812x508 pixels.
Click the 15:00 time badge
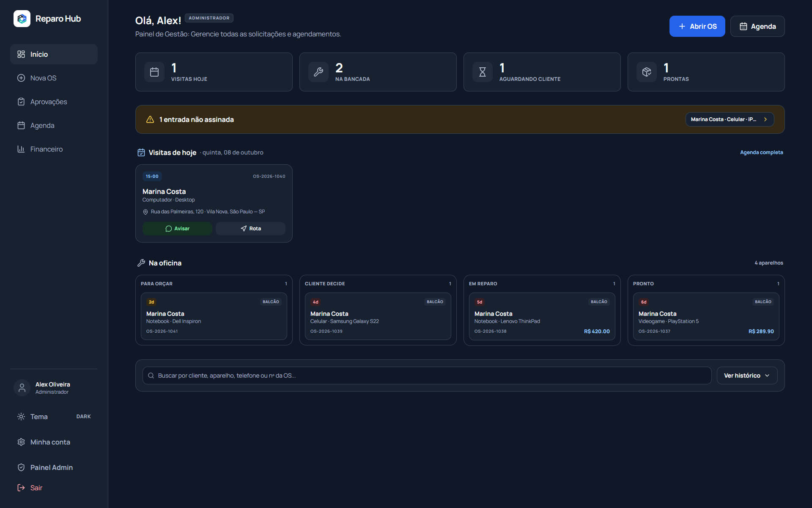152,176
